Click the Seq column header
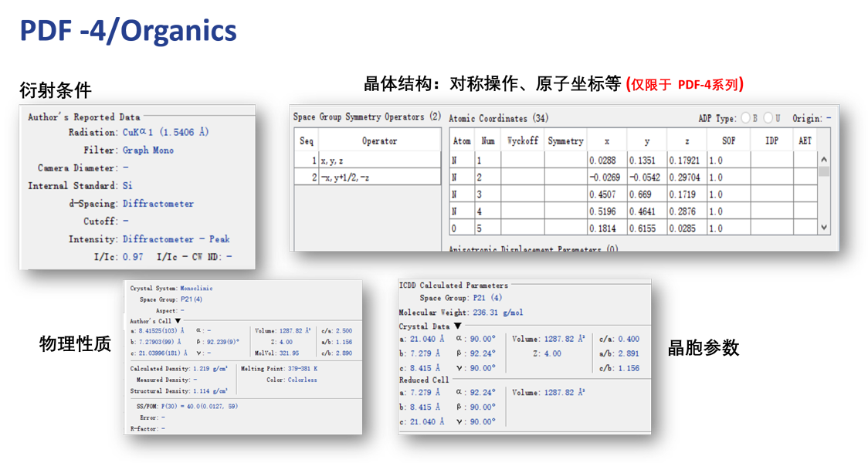The height and width of the screenshot is (463, 868). pos(307,141)
